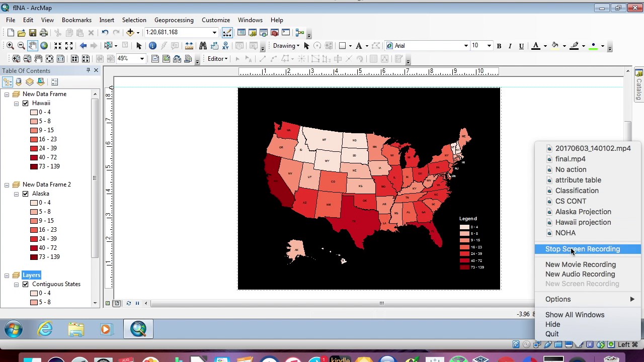Click Show All Windows
The image size is (644, 362).
click(575, 315)
